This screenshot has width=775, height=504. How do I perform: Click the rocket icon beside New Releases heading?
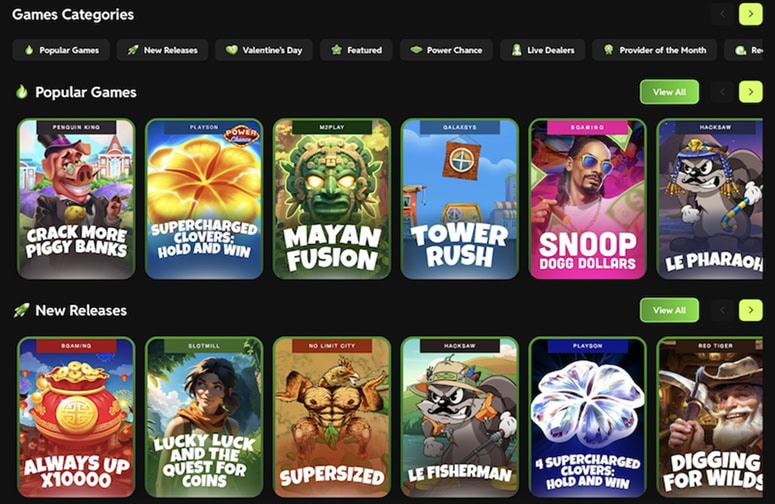pyautogui.click(x=21, y=310)
